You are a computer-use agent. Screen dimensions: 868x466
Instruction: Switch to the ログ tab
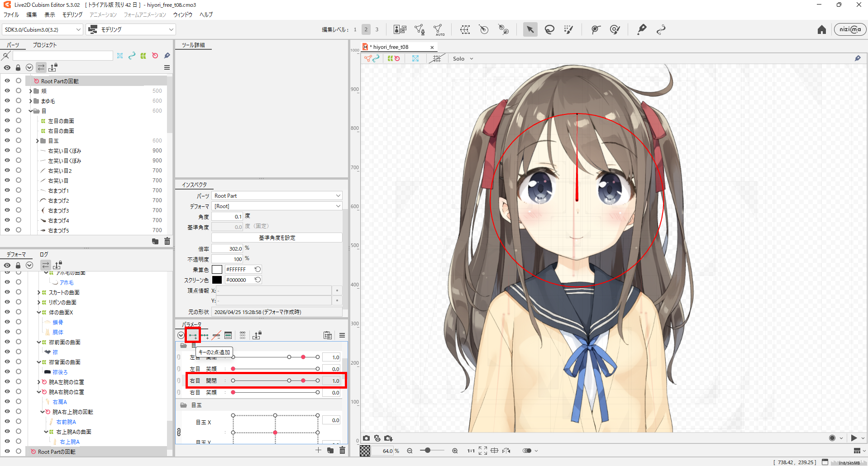(44, 254)
